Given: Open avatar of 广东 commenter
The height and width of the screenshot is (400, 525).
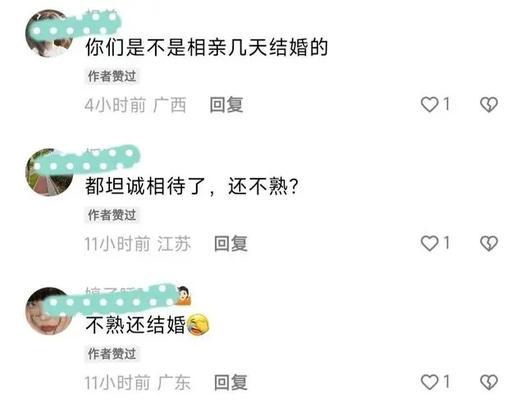Looking at the screenshot, I should click(x=49, y=311).
